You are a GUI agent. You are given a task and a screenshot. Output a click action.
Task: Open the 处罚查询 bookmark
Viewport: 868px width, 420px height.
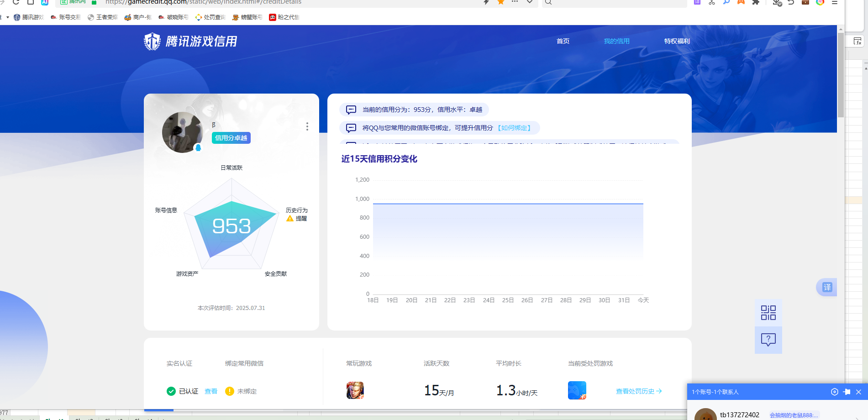click(x=210, y=17)
